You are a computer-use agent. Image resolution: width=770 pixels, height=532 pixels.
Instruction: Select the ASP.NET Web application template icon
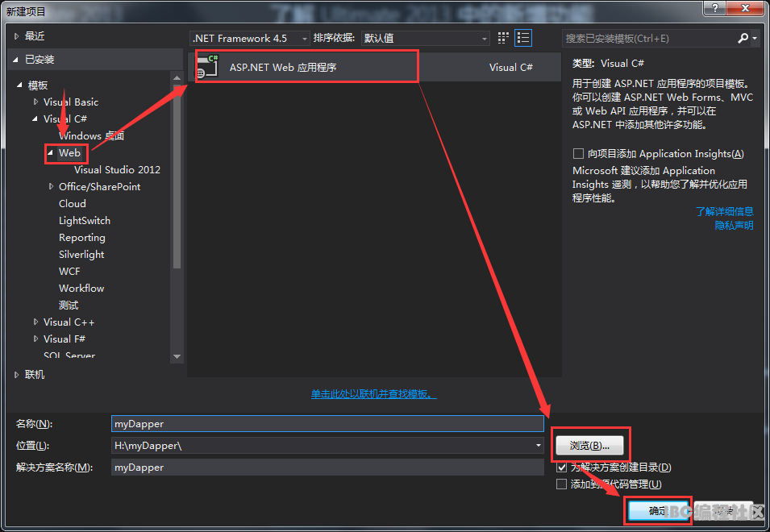(207, 67)
